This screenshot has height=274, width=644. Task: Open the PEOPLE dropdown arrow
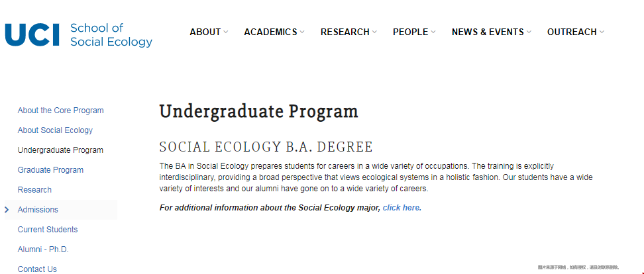coord(433,32)
